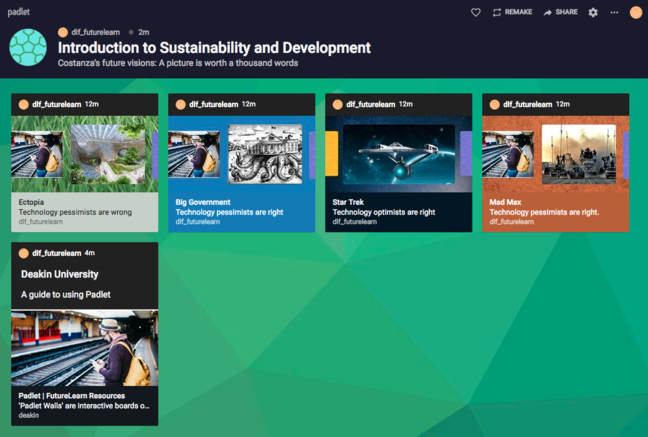
Task: Open the three-dot more options menu
Action: tap(614, 12)
